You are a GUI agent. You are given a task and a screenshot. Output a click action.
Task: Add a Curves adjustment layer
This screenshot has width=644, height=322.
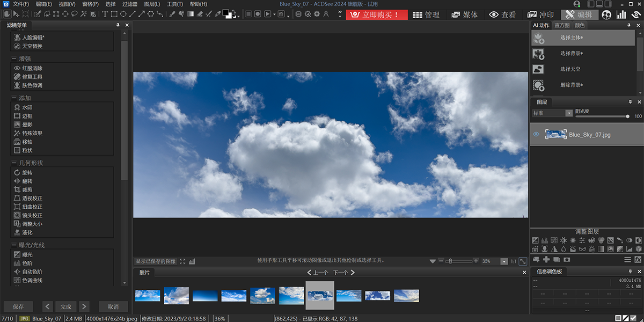554,240
